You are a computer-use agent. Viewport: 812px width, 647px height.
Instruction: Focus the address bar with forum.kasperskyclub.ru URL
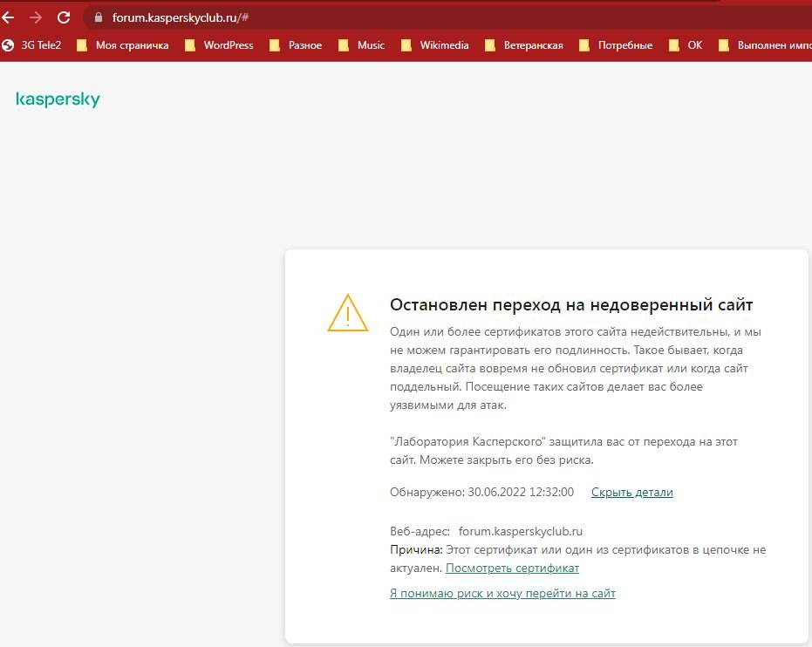click(446, 17)
